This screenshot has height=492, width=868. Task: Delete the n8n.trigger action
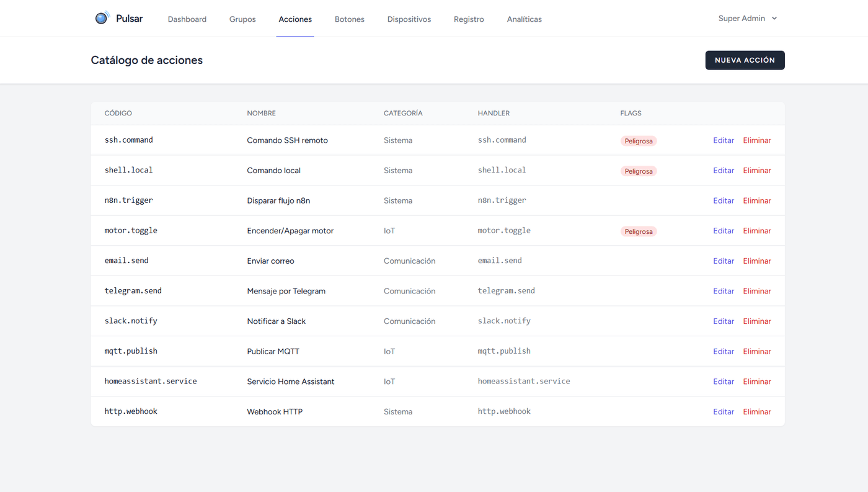tap(757, 200)
